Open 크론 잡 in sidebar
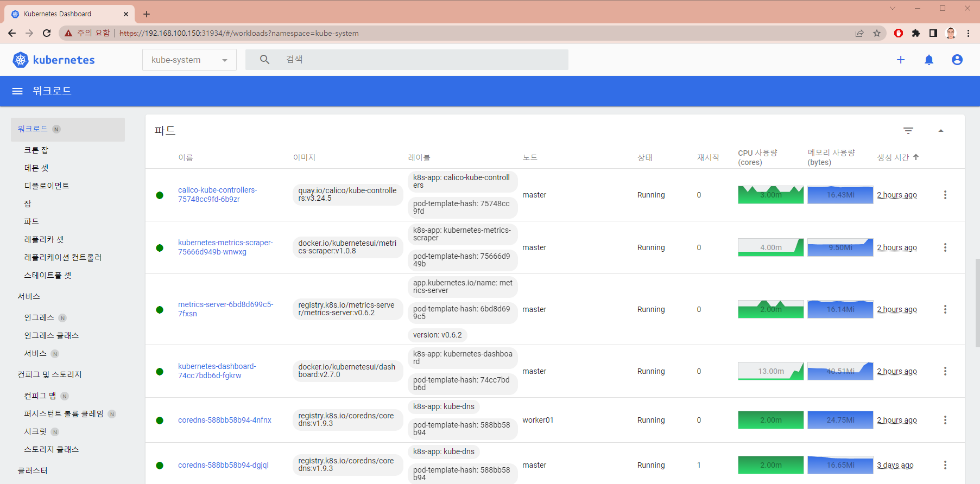Image resolution: width=980 pixels, height=484 pixels. 36,150
